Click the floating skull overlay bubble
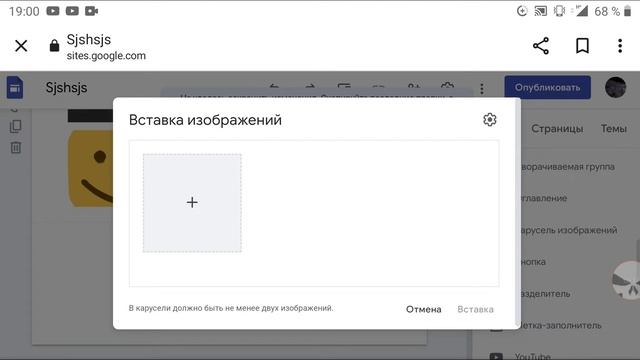 coord(627,280)
